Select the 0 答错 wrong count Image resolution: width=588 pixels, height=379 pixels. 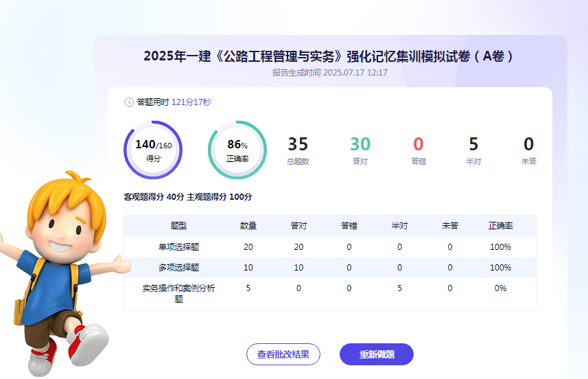(x=419, y=150)
